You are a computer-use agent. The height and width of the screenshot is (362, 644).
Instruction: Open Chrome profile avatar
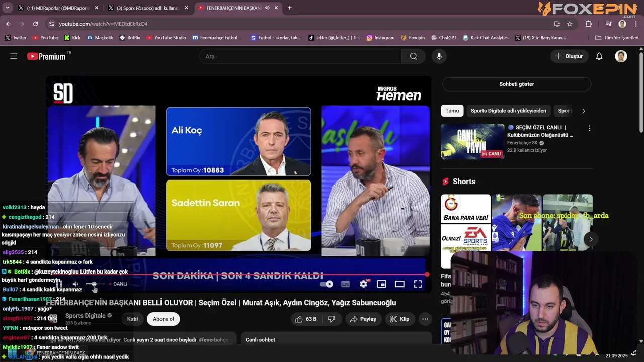pyautogui.click(x=622, y=24)
